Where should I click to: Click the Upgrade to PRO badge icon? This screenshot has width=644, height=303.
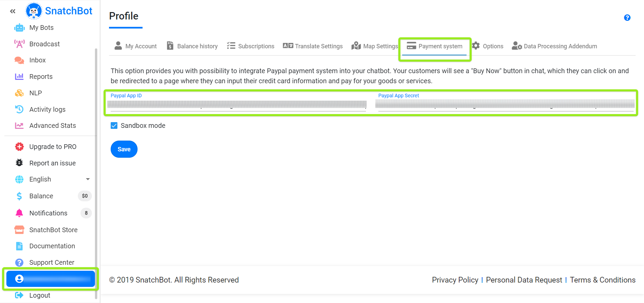point(19,147)
